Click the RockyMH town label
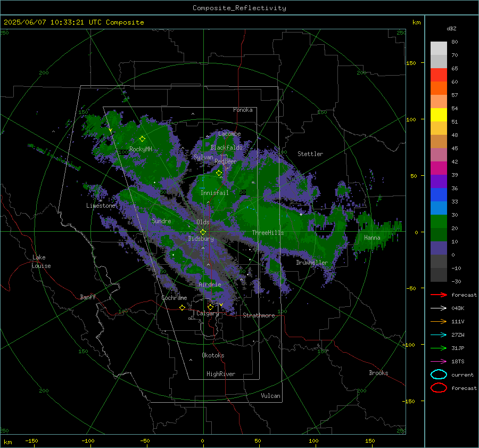Screen dimensions: 479x448 [x=141, y=149]
